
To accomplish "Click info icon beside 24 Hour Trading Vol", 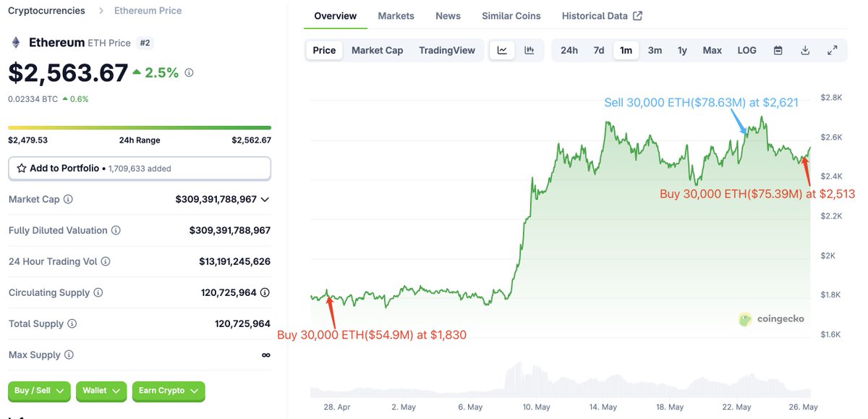I will 107,261.
